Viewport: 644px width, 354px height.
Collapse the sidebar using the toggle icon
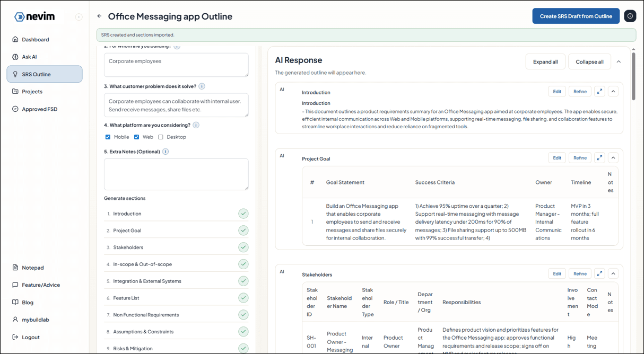pos(79,17)
